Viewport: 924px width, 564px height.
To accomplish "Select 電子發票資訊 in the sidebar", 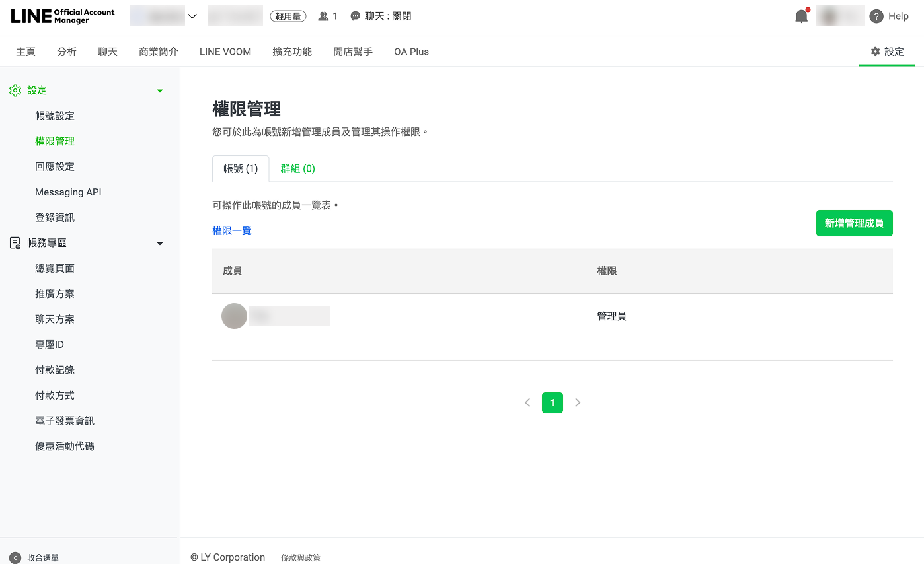I will pos(65,421).
